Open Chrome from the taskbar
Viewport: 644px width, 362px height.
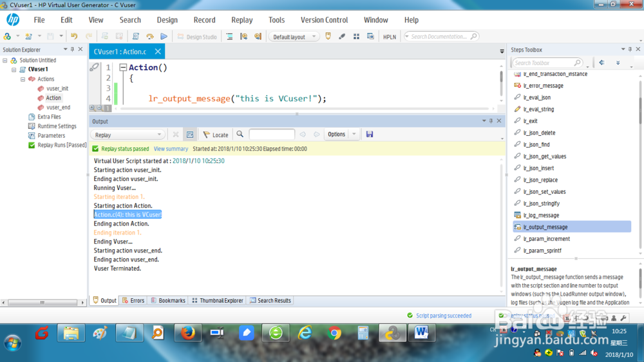click(x=334, y=333)
